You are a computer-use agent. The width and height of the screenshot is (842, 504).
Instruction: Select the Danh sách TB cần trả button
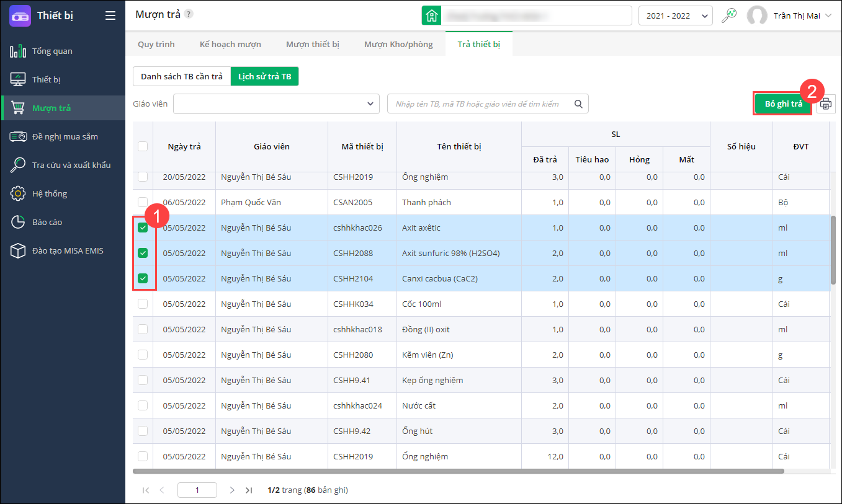182,76
